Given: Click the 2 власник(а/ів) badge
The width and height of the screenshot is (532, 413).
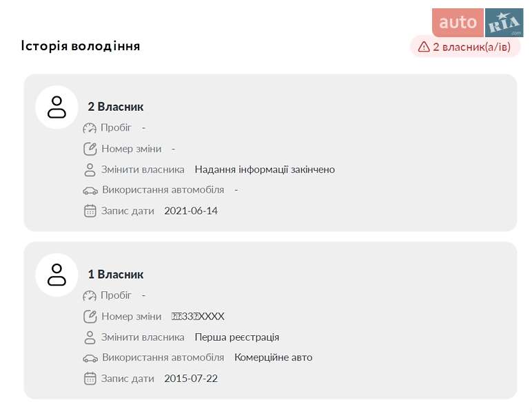Looking at the screenshot, I should [465, 47].
